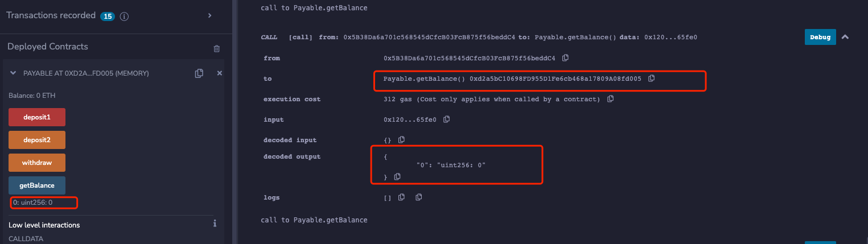
Task: Click the red deposit1 function button
Action: [37, 117]
